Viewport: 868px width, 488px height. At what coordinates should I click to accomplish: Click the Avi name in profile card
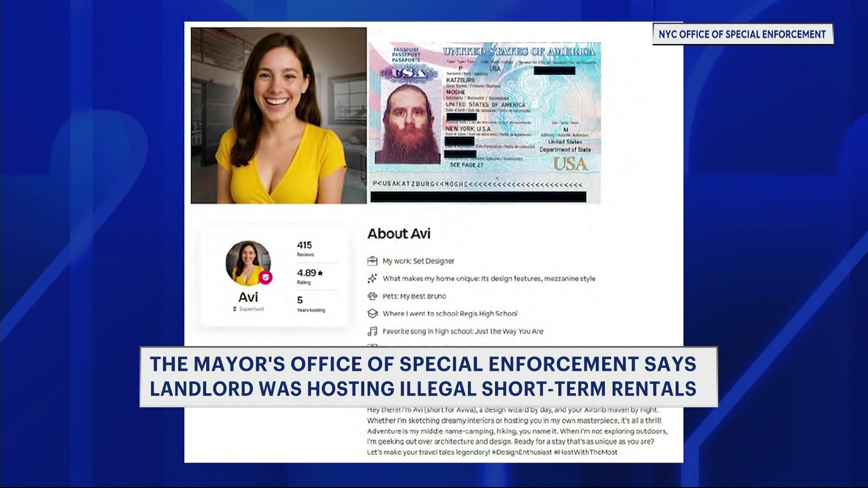tap(248, 297)
